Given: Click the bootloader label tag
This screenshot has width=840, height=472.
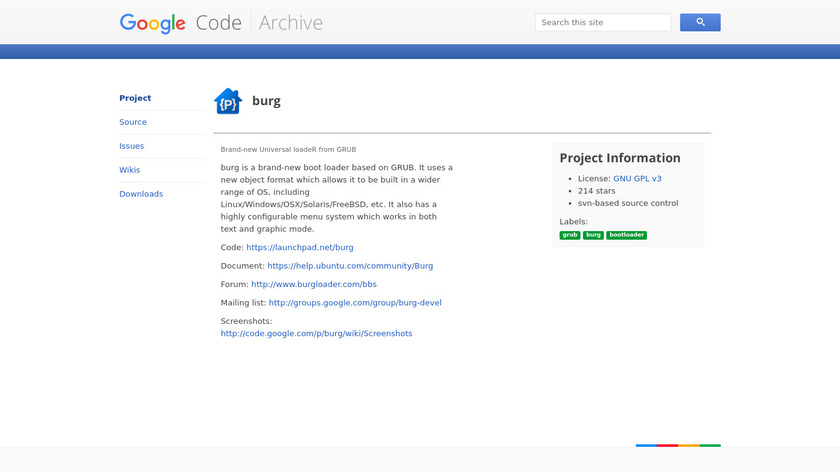Looking at the screenshot, I should pyautogui.click(x=626, y=235).
